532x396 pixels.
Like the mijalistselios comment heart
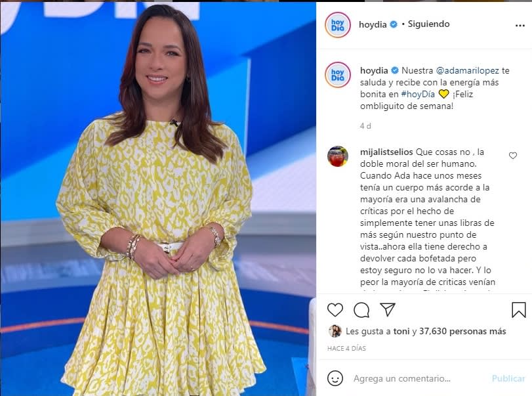pyautogui.click(x=513, y=156)
